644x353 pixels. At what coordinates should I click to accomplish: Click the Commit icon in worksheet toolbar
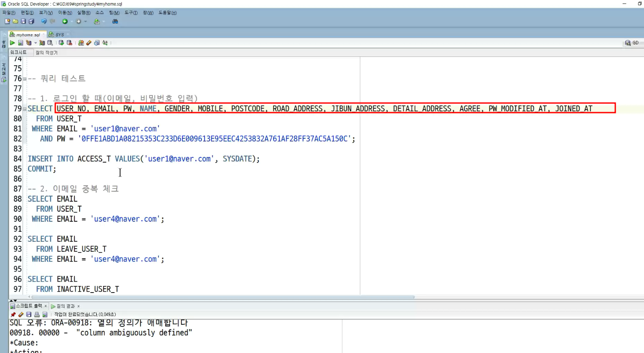(61, 43)
